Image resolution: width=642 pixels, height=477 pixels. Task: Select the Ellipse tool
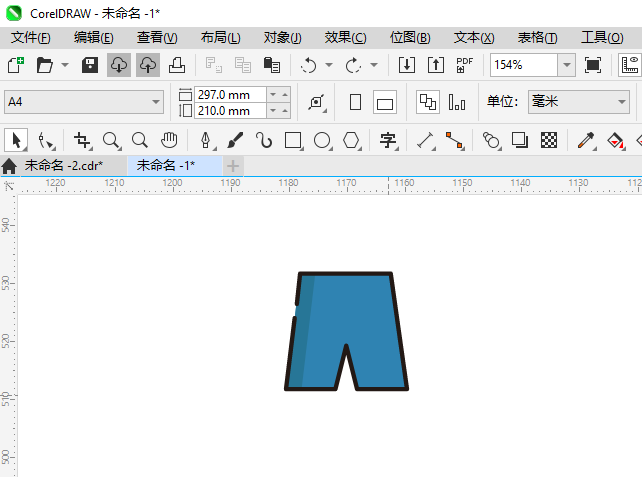[x=323, y=140]
